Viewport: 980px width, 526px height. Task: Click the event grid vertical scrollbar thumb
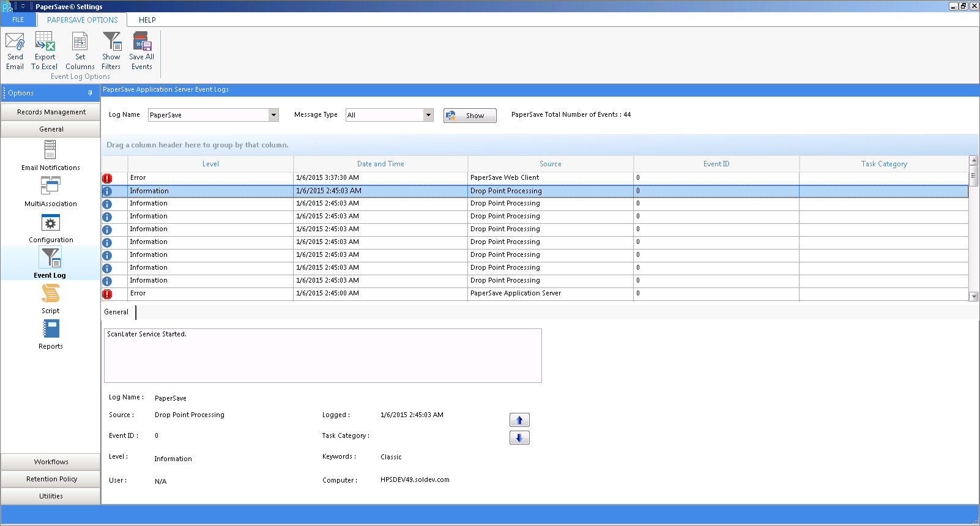[x=973, y=176]
